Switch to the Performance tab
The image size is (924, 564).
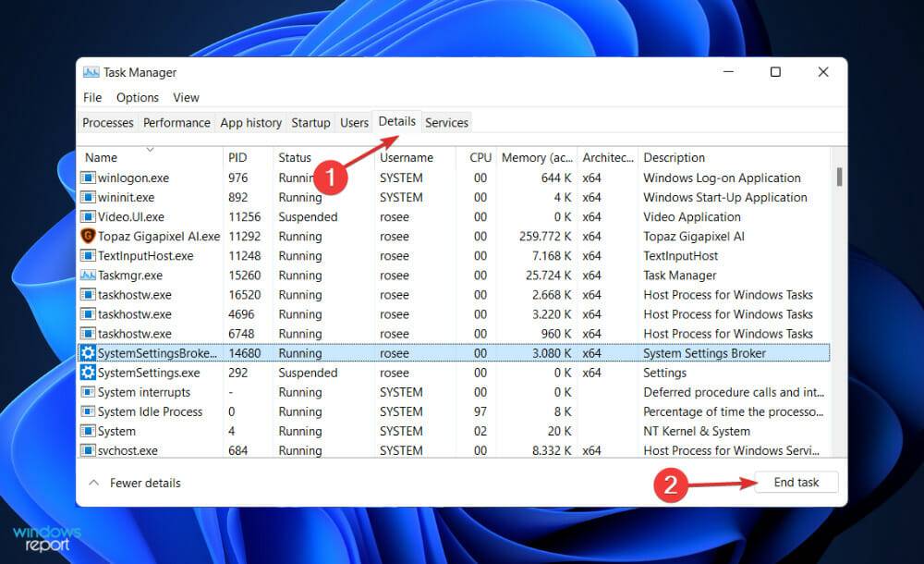[x=176, y=122]
